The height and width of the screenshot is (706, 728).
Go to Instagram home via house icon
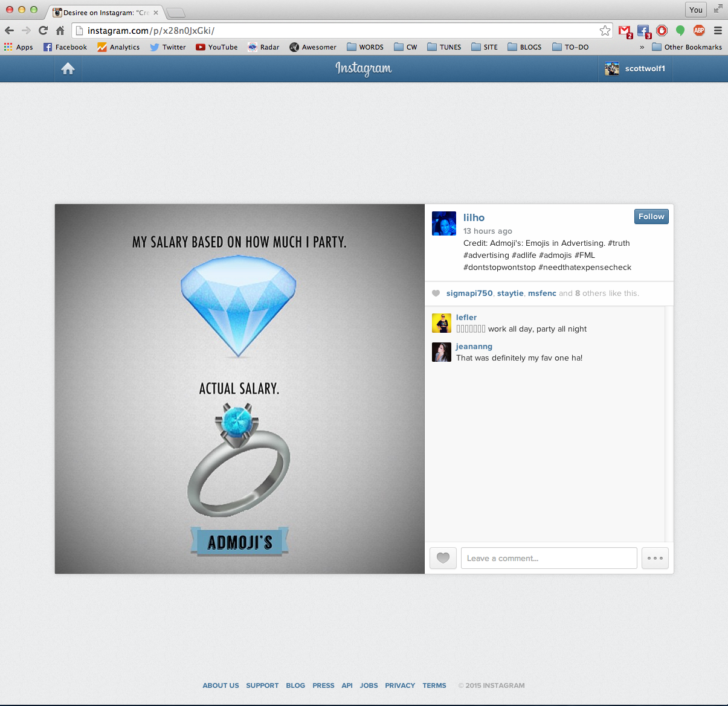pos(68,69)
